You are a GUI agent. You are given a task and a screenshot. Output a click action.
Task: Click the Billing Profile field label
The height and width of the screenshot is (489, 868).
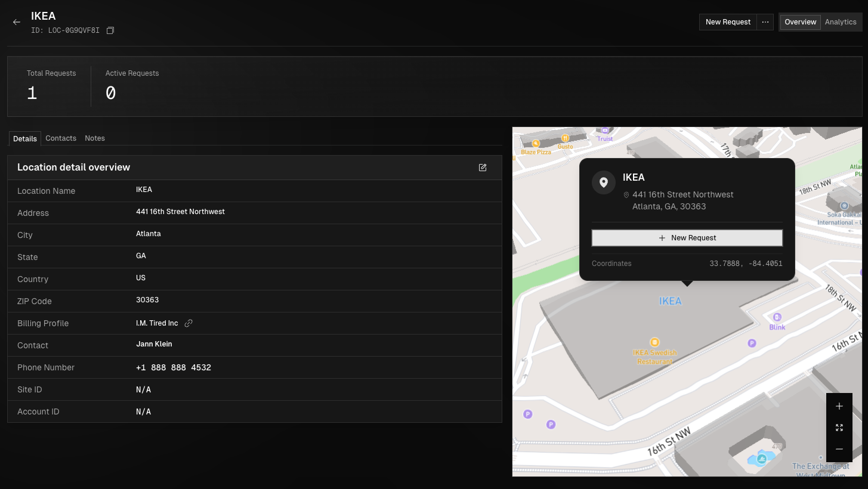43,323
